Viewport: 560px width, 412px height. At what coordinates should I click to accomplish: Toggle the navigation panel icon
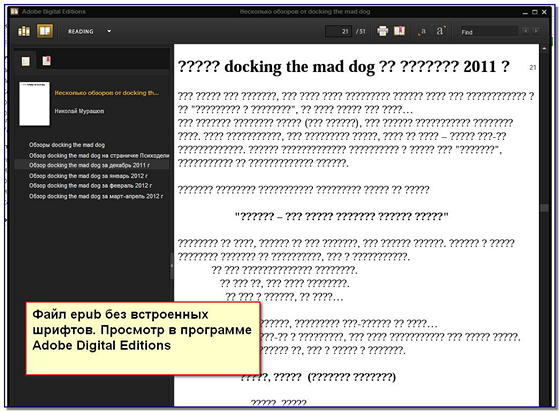[399, 31]
